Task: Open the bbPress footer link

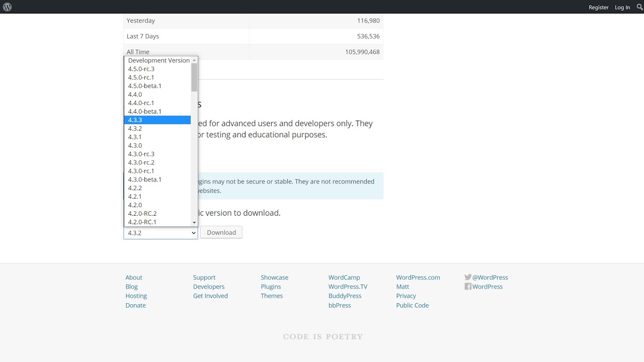Action: coord(340,305)
